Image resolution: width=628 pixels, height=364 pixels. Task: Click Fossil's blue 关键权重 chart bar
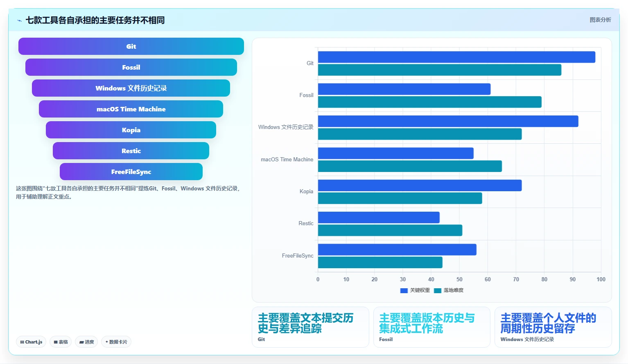tap(404, 89)
